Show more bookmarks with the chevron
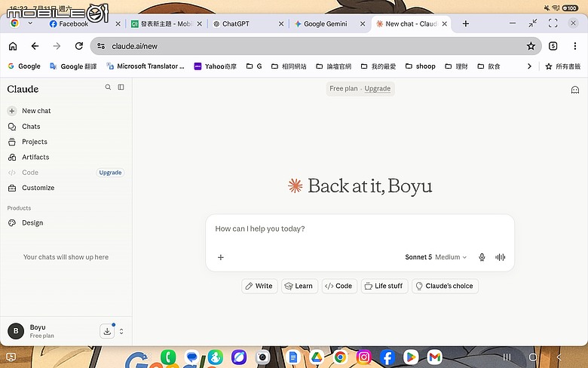 click(529, 66)
